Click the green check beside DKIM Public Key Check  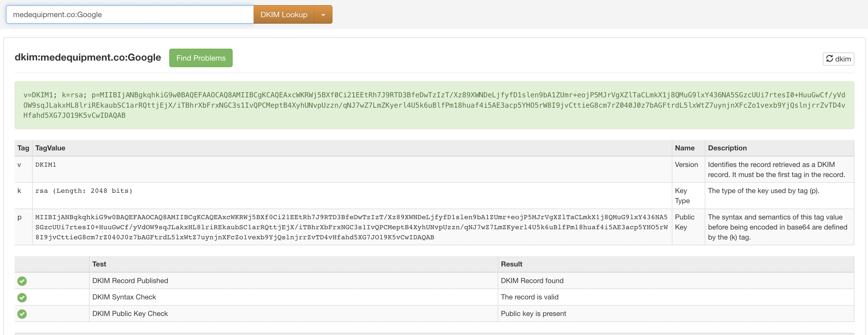click(x=22, y=314)
